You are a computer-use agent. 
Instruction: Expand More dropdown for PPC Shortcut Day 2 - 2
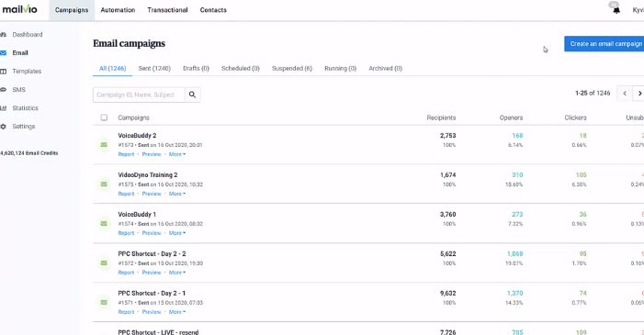177,273
